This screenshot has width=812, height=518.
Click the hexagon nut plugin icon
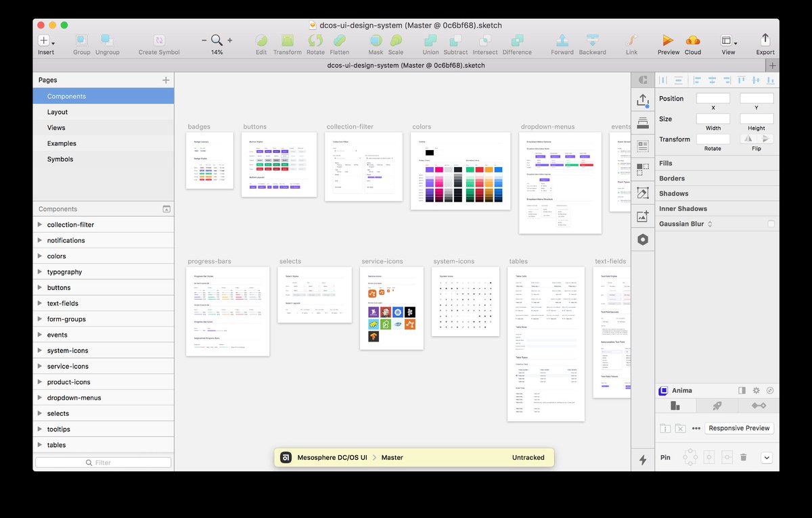(643, 239)
